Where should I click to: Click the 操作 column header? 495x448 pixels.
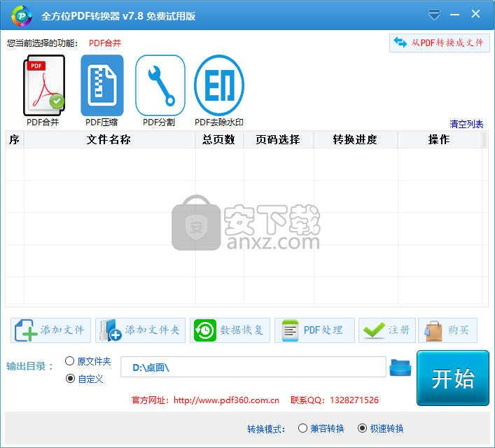click(x=440, y=139)
